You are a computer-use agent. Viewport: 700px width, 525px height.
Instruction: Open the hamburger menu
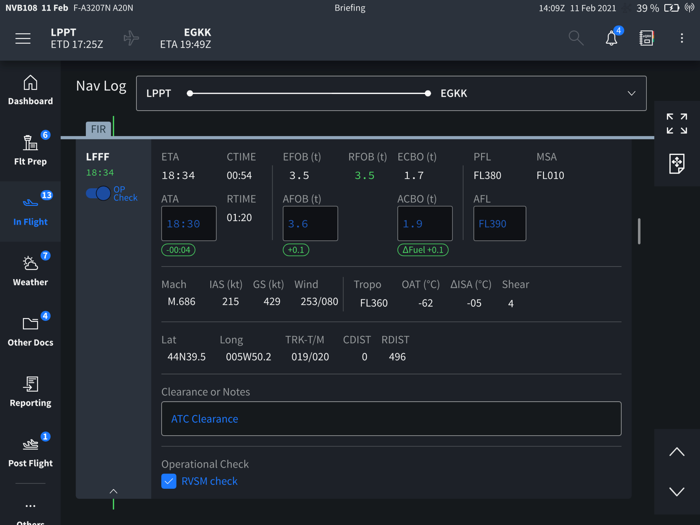click(23, 38)
